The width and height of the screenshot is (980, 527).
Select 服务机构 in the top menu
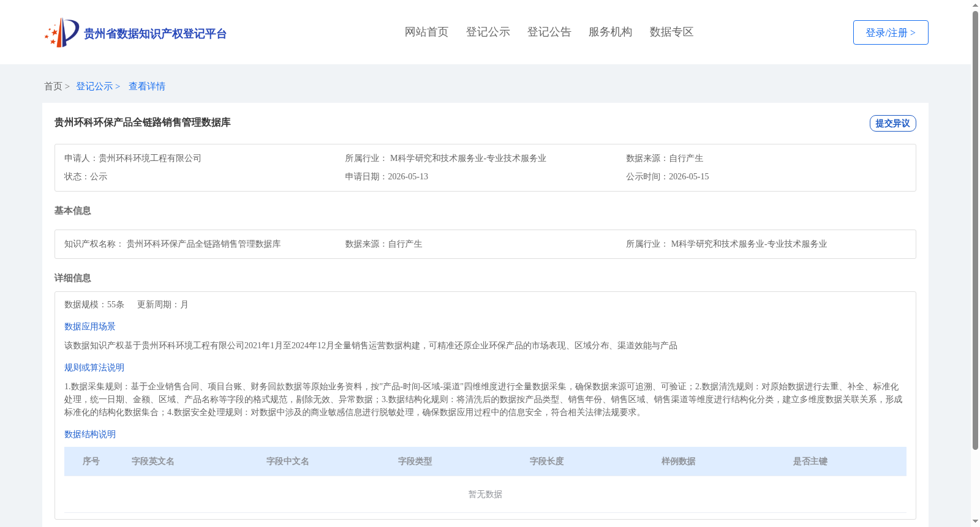(x=610, y=32)
